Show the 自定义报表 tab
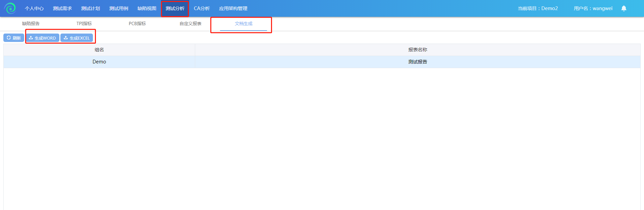Viewport: 644px width, 210px height. [191, 23]
